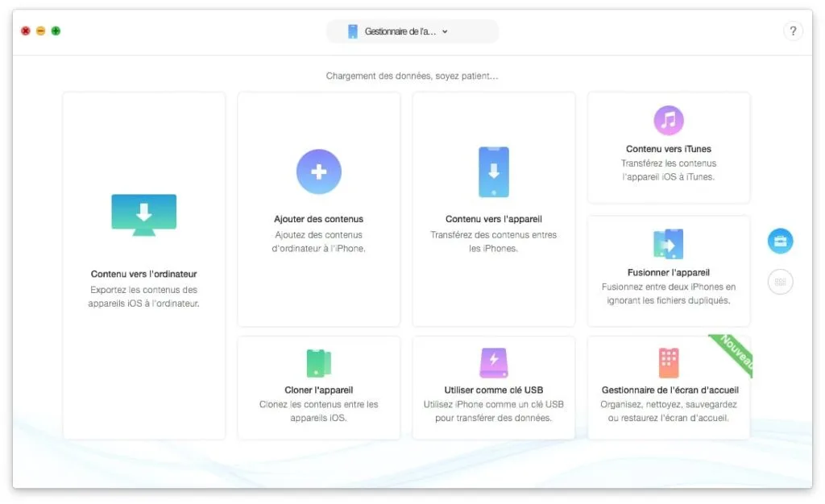Viewport: 825px width, 504px height.
Task: Open the help question mark menu
Action: click(794, 31)
